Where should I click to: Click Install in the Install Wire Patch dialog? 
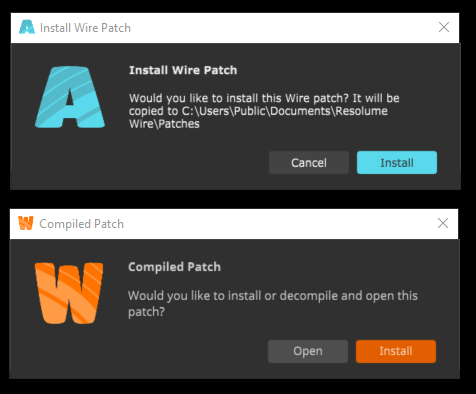click(x=397, y=162)
